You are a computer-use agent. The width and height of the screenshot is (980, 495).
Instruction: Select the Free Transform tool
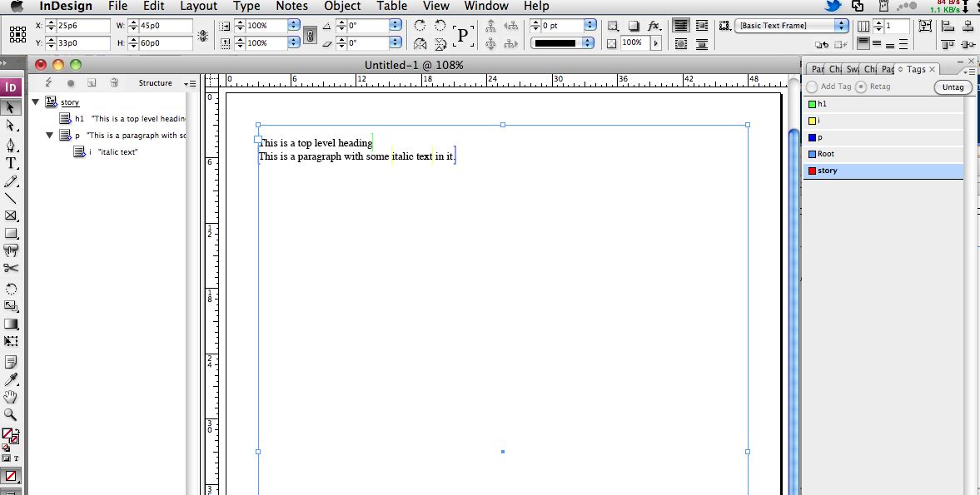10,341
